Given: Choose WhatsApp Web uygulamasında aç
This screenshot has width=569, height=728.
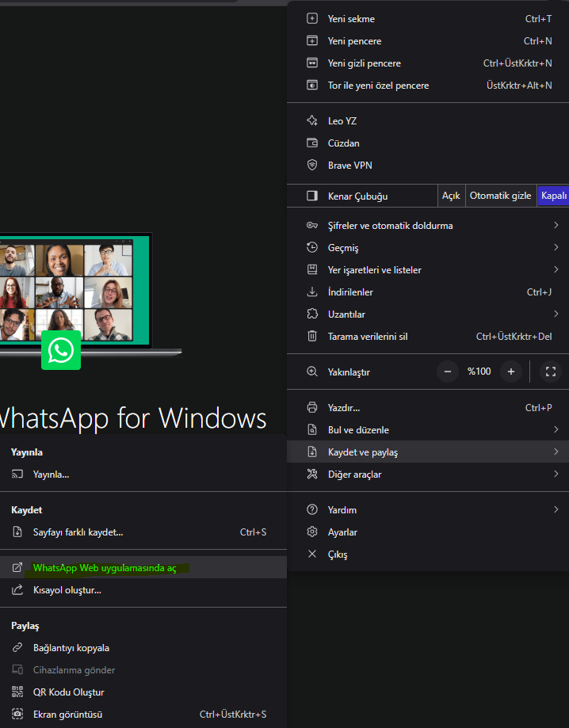Looking at the screenshot, I should click(x=143, y=567).
